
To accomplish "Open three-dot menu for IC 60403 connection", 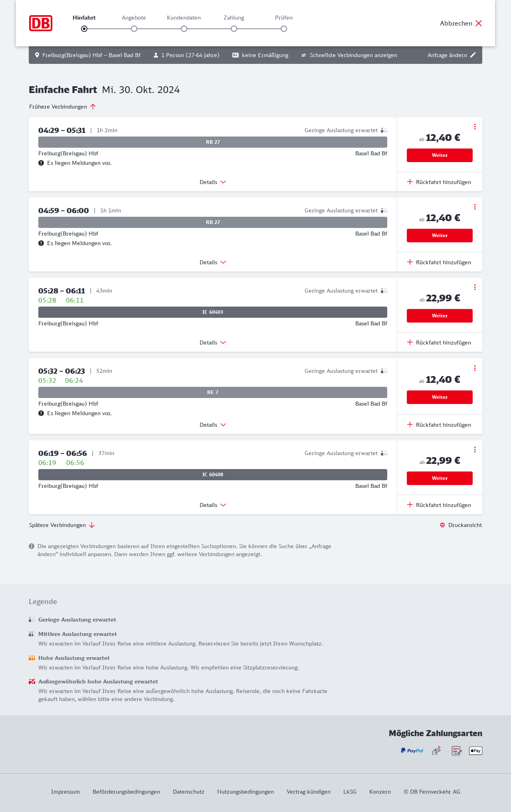I will [475, 287].
